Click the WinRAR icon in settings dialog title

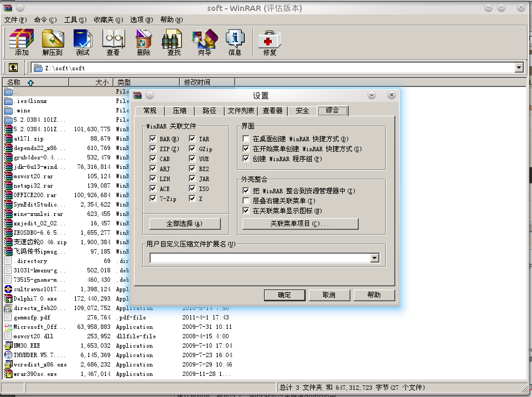137,95
